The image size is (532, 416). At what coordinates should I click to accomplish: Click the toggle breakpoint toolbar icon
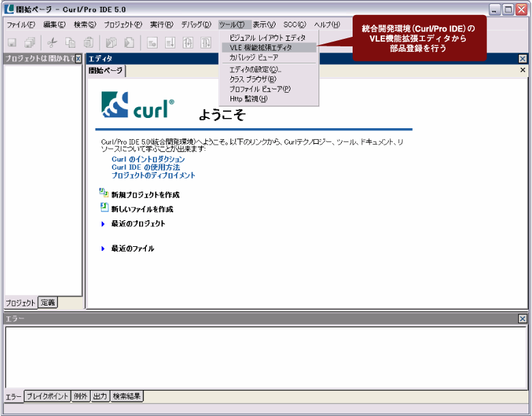pos(152,43)
